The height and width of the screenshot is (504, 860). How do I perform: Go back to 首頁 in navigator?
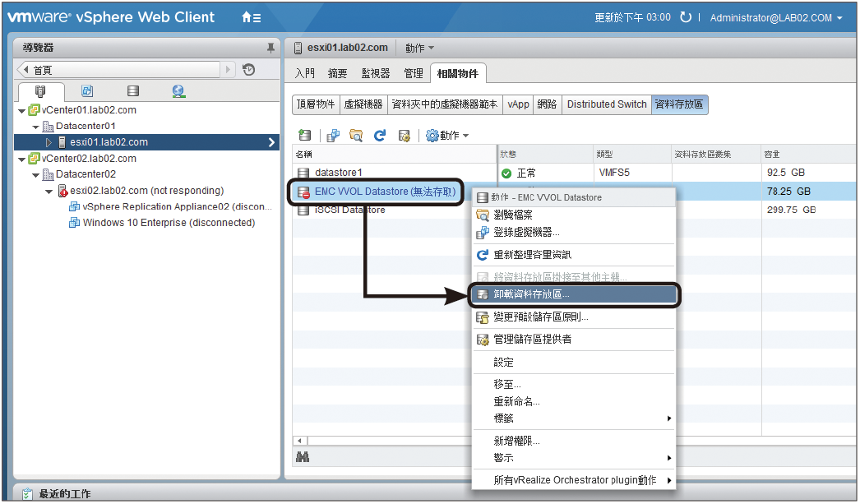pyautogui.click(x=118, y=70)
